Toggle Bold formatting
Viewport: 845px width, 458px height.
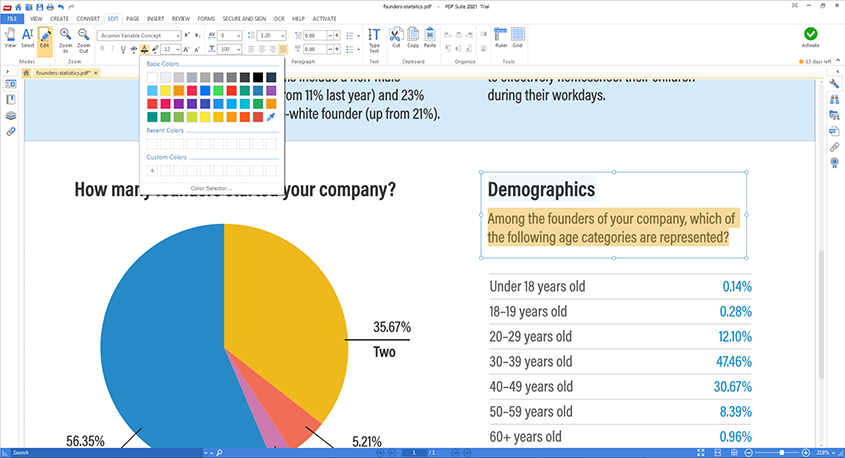tap(102, 49)
